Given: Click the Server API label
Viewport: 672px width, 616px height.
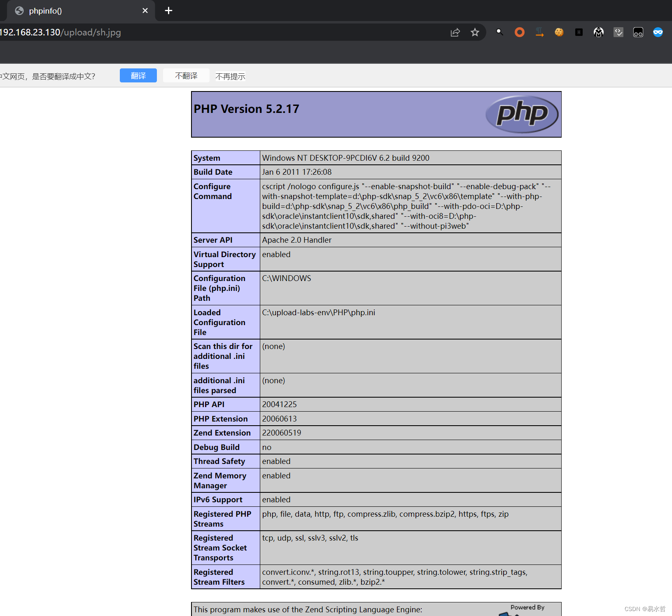Looking at the screenshot, I should point(213,240).
